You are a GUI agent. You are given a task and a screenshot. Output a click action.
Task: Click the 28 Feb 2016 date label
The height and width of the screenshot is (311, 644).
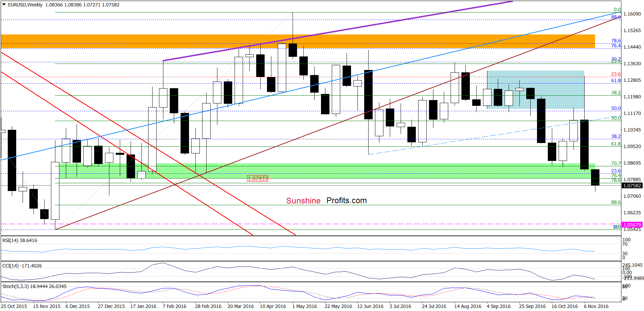(x=208, y=306)
